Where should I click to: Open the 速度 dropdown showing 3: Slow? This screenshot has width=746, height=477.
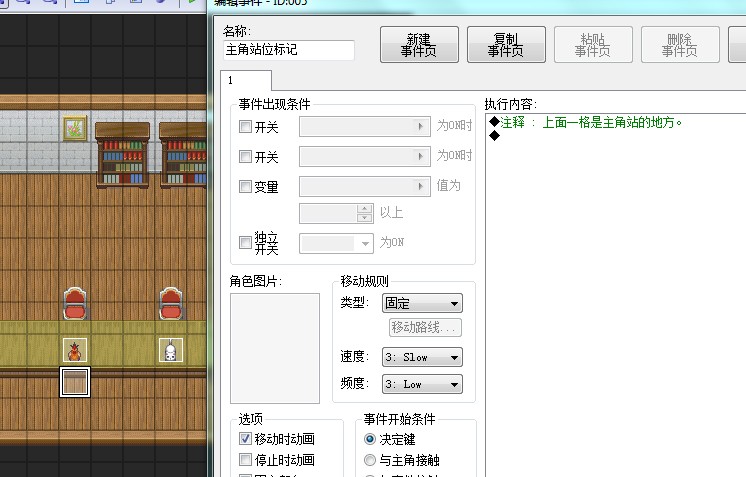422,357
